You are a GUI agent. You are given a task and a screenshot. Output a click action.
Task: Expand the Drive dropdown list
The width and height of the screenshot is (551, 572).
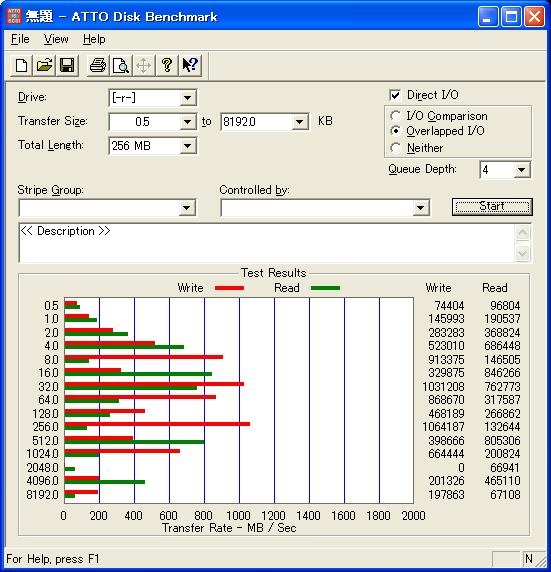188,98
